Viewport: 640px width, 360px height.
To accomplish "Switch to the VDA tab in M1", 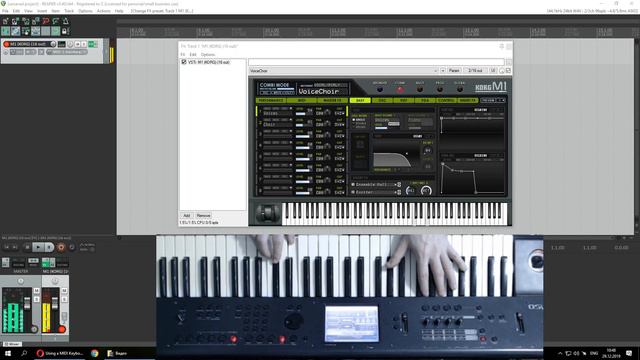I will pos(425,100).
